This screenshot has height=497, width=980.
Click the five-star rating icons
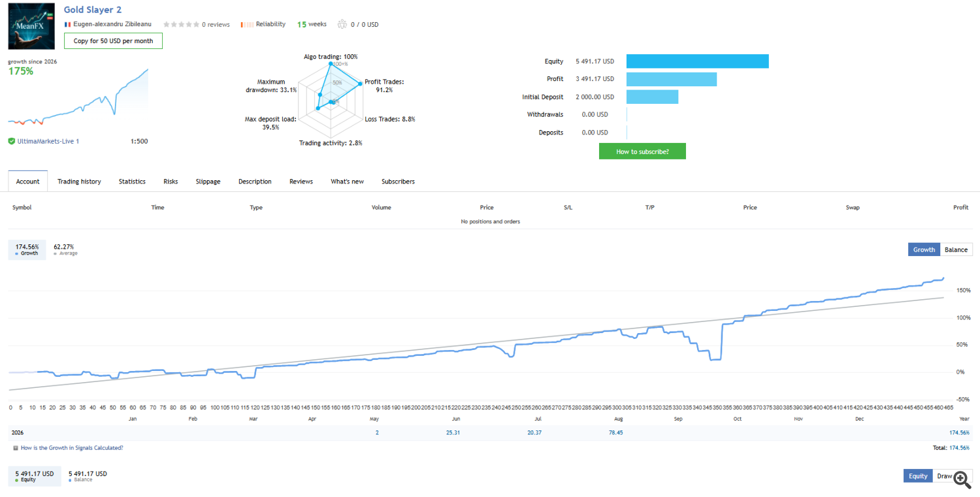pyautogui.click(x=181, y=24)
